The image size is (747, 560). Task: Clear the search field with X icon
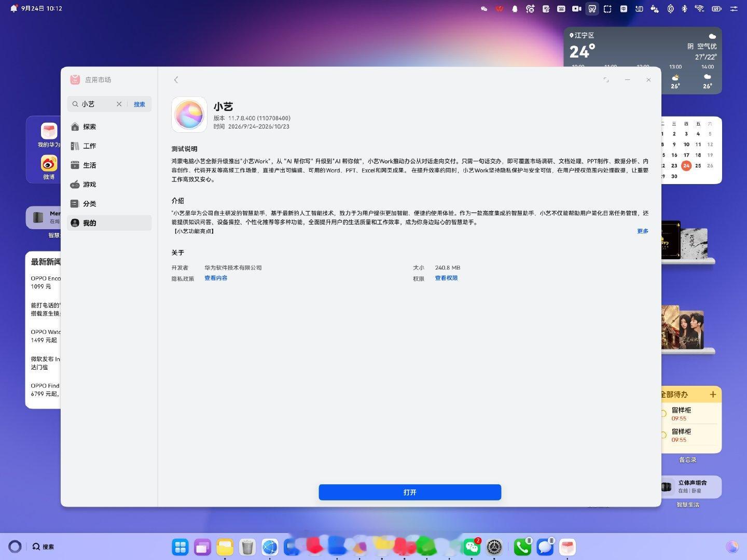coord(119,104)
